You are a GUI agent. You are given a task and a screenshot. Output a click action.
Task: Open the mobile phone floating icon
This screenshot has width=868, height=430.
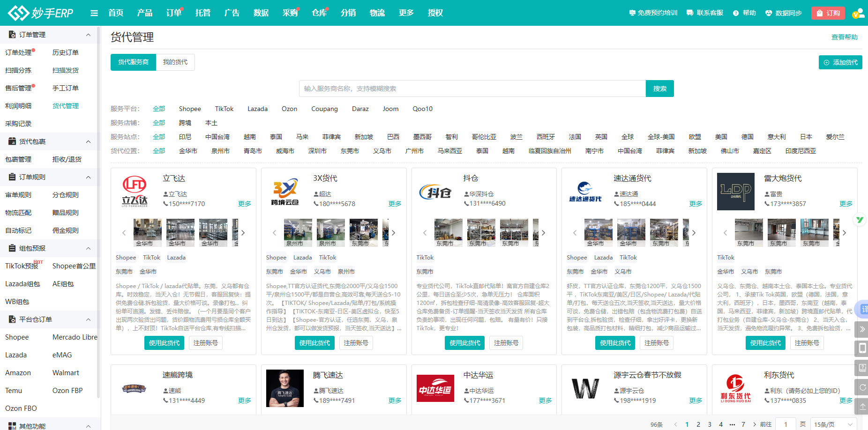point(862,348)
